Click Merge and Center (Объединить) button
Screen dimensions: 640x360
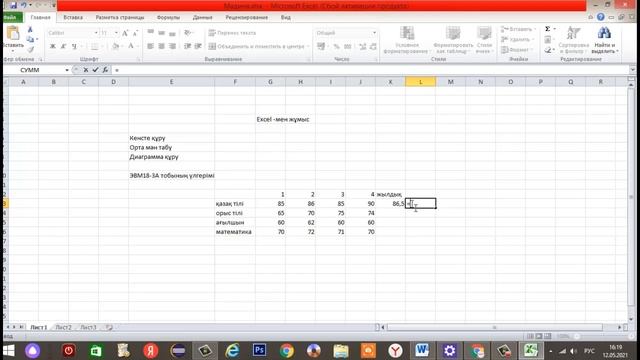(258, 47)
